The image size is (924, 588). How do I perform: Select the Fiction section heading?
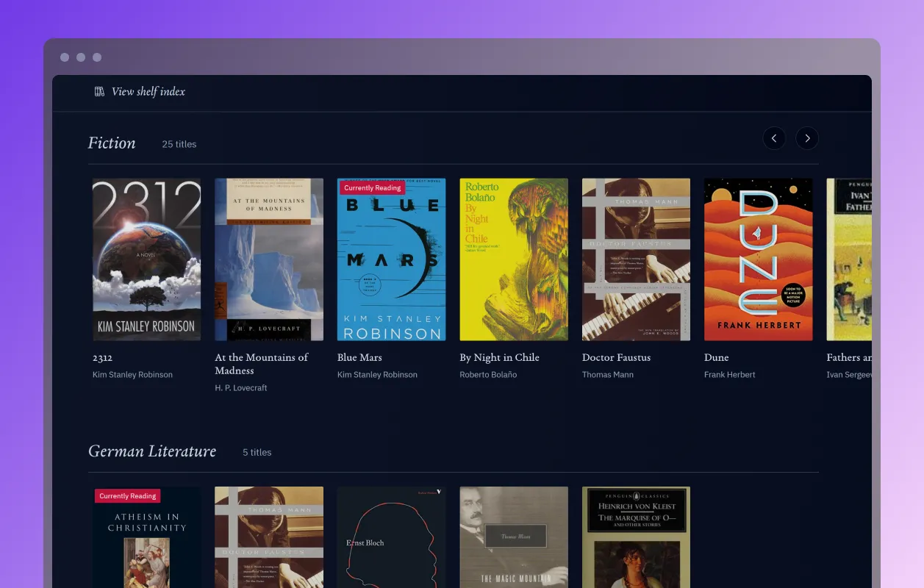(111, 143)
